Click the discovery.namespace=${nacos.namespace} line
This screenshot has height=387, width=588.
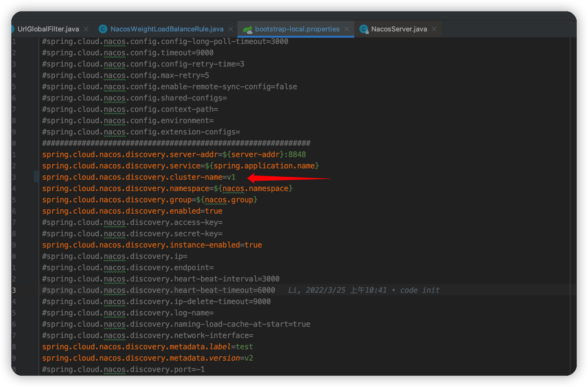pyautogui.click(x=167, y=188)
